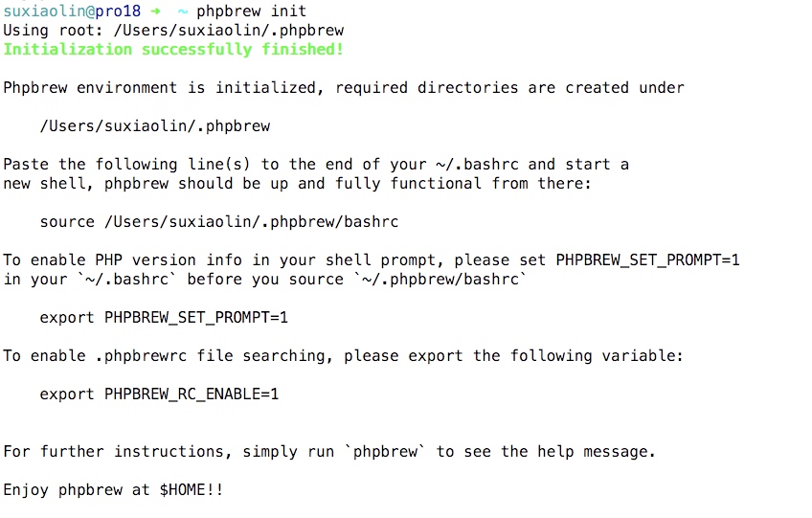Click the 'phpbrew init' command text
812x518 pixels.
pyautogui.click(x=251, y=11)
